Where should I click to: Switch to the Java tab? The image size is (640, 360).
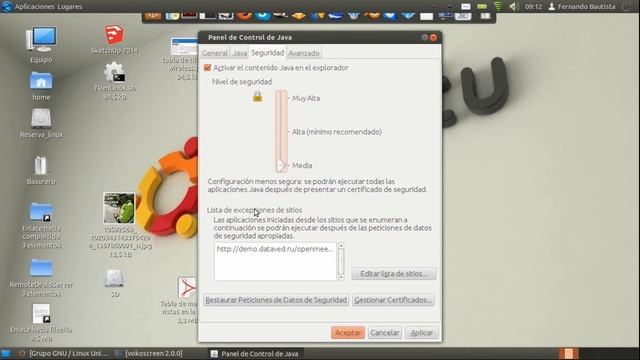tap(240, 53)
